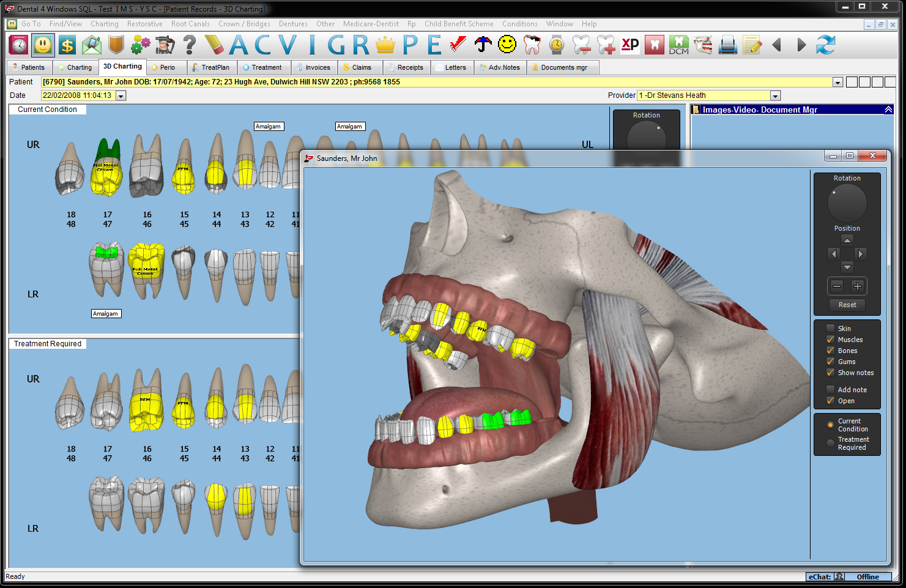
Task: Click the DCM tooth icon
Action: (678, 45)
